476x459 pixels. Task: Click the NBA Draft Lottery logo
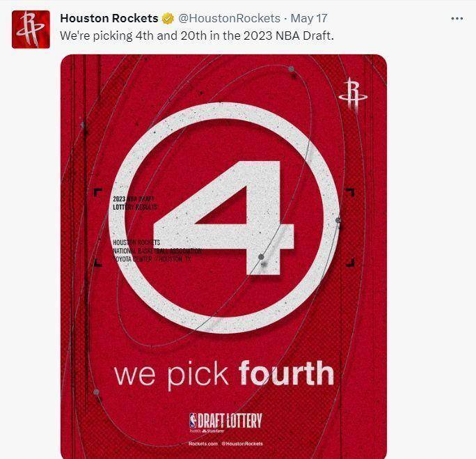225,421
